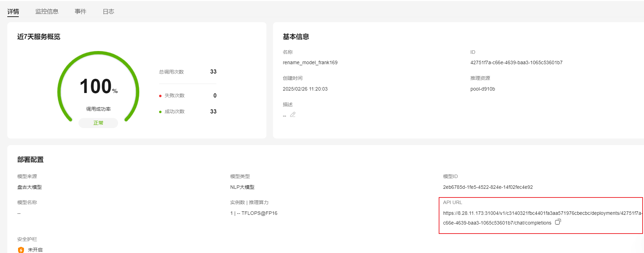Click the red dot beside 失败次数

click(x=160, y=96)
